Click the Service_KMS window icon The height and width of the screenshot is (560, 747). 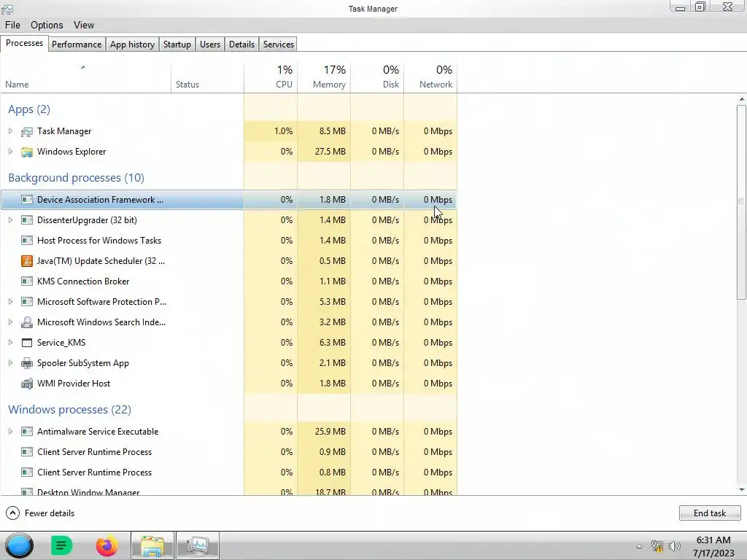[x=27, y=343]
